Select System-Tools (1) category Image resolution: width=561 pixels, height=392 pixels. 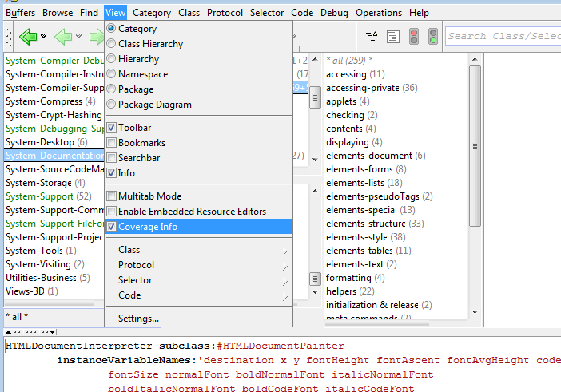click(41, 251)
